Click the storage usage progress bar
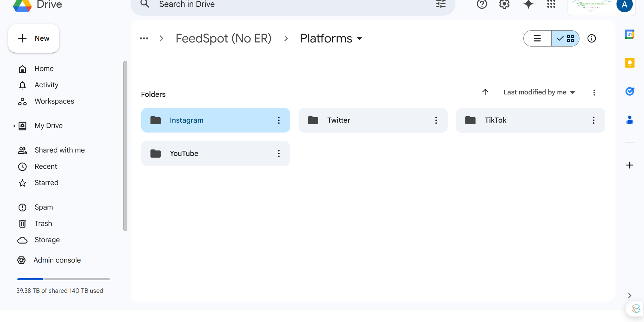Image resolution: width=644 pixels, height=322 pixels. pos(64,279)
